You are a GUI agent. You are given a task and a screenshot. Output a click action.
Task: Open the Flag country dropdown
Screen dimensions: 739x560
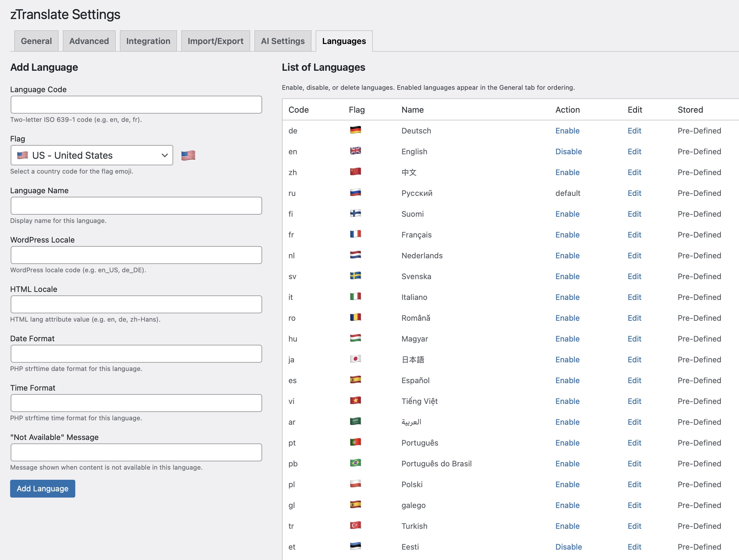point(92,155)
